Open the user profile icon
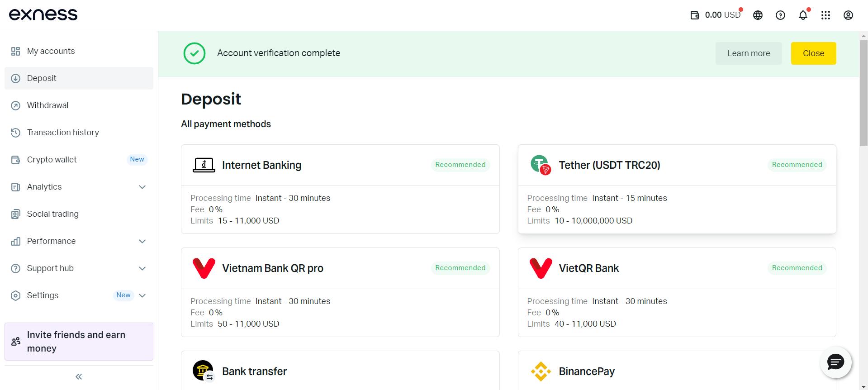The image size is (868, 390). pos(848,15)
